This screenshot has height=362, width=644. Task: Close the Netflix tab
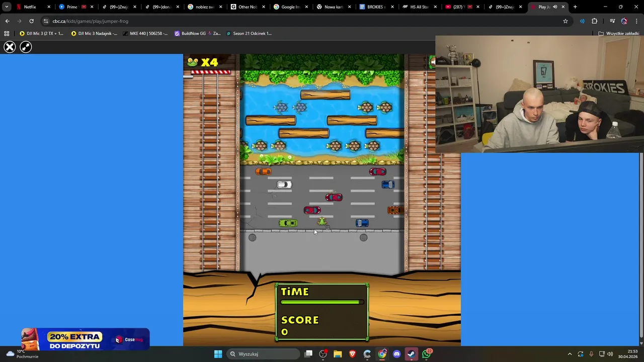click(x=49, y=7)
